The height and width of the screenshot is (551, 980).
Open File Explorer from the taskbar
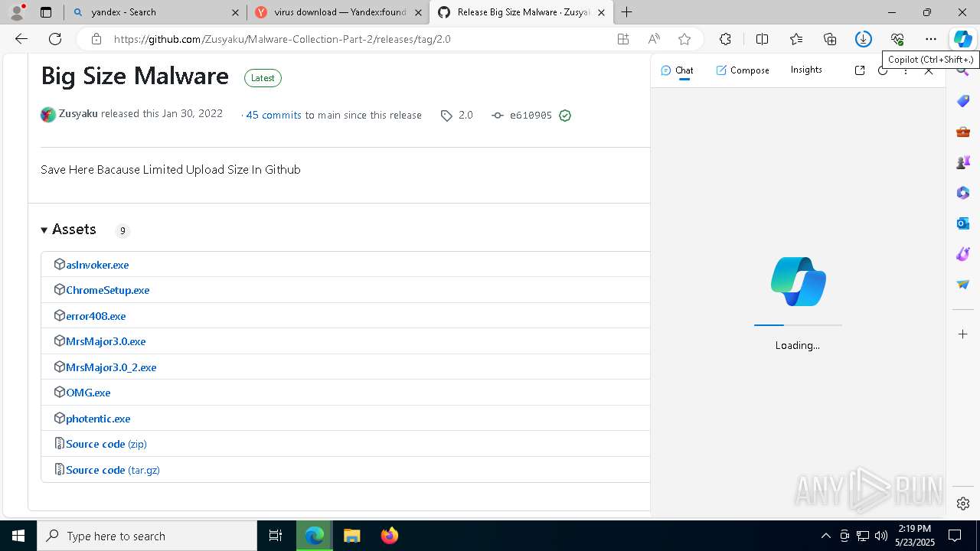351,536
